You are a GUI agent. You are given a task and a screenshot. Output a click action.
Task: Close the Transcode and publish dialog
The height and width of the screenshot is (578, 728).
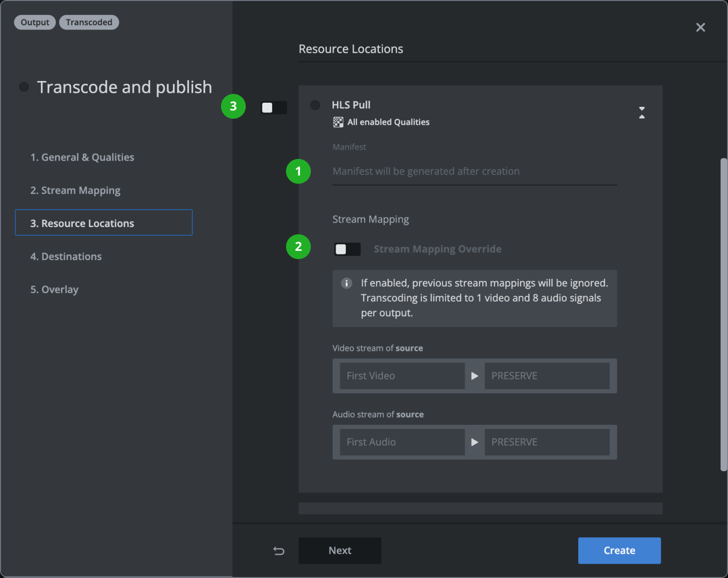(x=700, y=27)
